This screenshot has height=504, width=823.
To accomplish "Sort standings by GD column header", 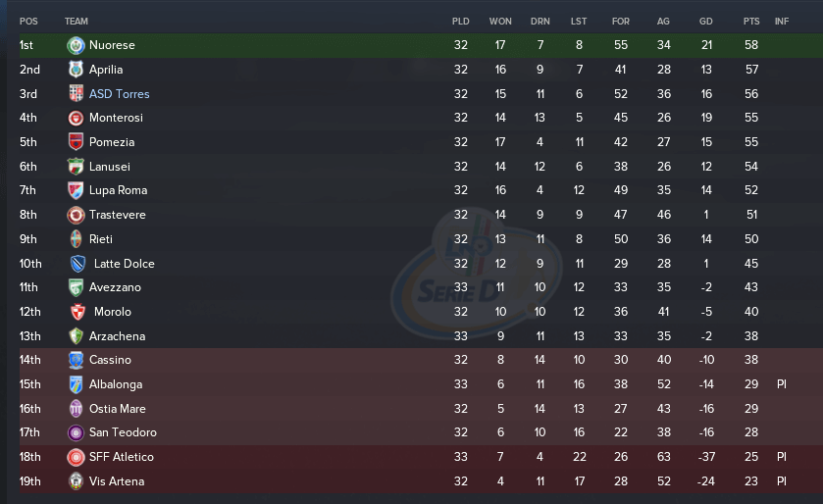I will coord(706,22).
